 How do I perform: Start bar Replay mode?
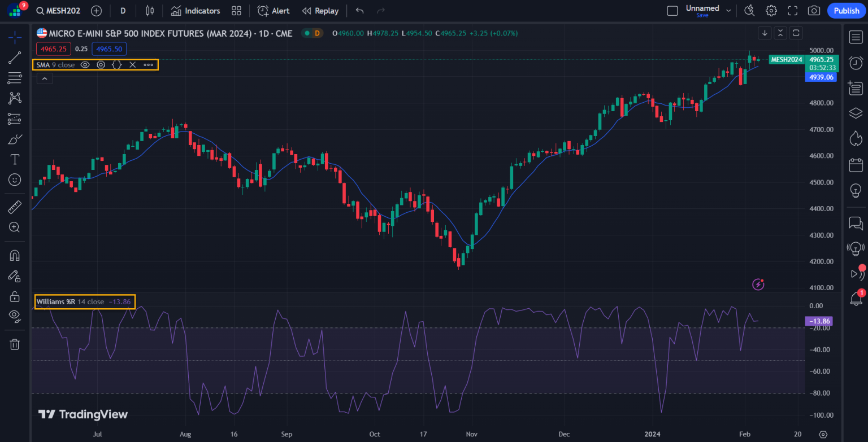320,11
